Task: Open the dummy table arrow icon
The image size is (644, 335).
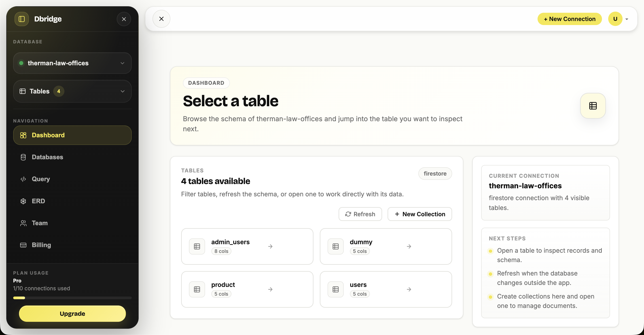Action: point(409,246)
